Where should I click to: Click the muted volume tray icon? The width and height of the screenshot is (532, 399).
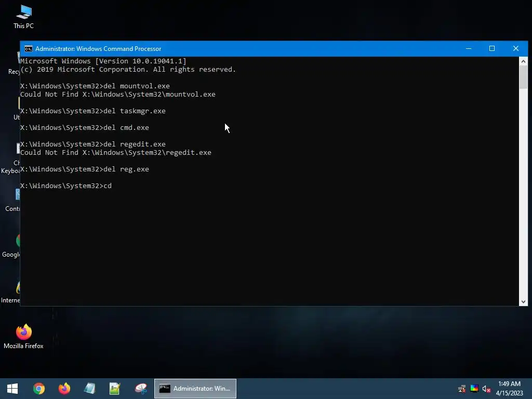tap(486, 389)
